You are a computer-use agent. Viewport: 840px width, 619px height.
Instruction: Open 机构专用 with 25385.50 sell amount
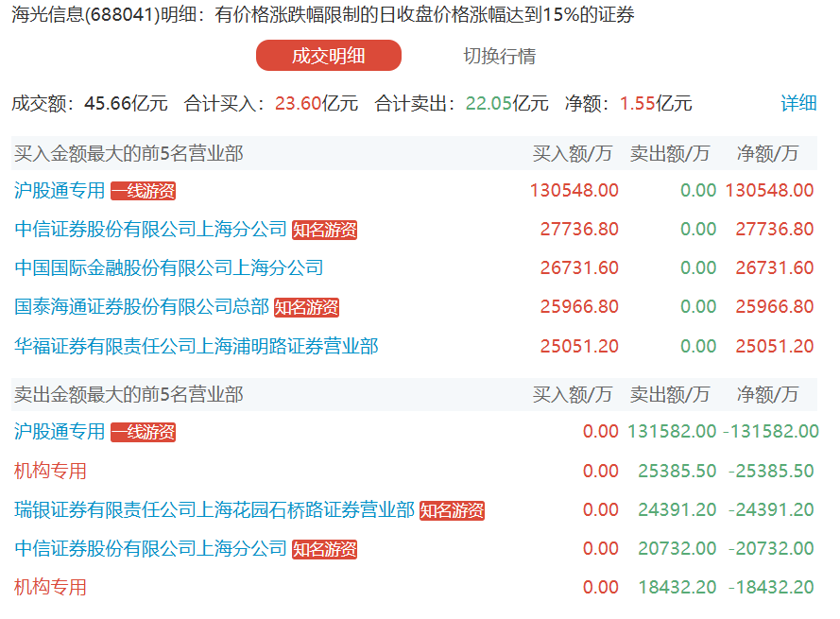tap(50, 470)
